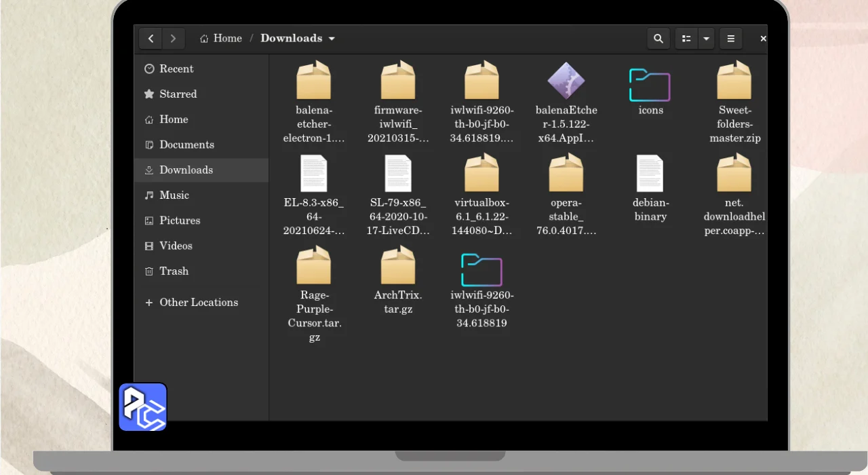The image size is (868, 475).
Task: Click the Music sidebar entry
Action: pyautogui.click(x=174, y=195)
